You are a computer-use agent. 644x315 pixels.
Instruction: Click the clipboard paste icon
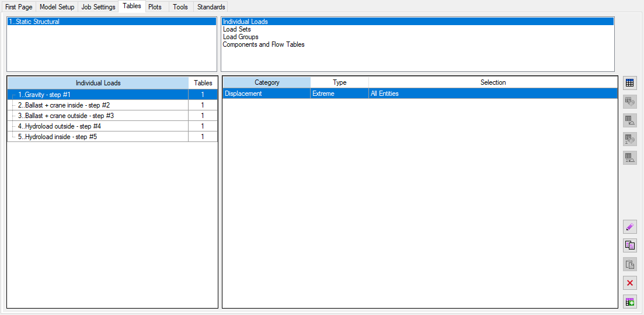pos(629,265)
